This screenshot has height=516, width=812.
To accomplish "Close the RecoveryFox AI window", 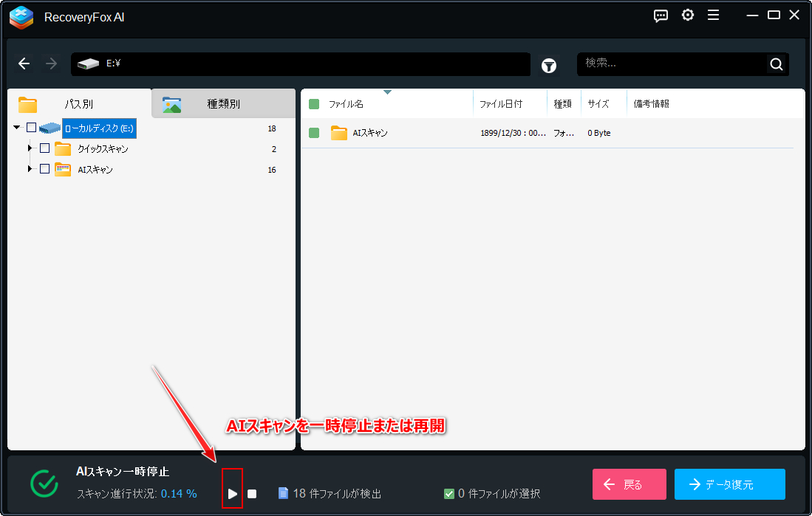I will (x=794, y=15).
